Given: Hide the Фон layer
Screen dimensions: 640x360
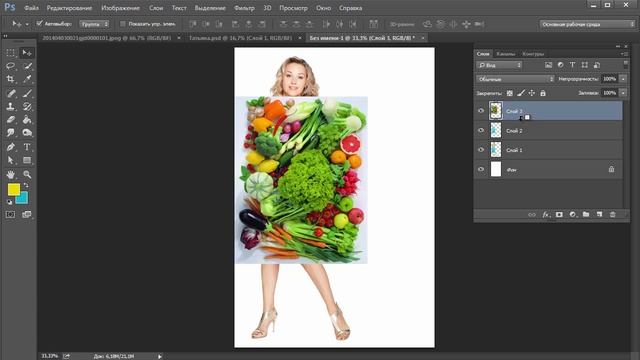Looking at the screenshot, I should 481,169.
